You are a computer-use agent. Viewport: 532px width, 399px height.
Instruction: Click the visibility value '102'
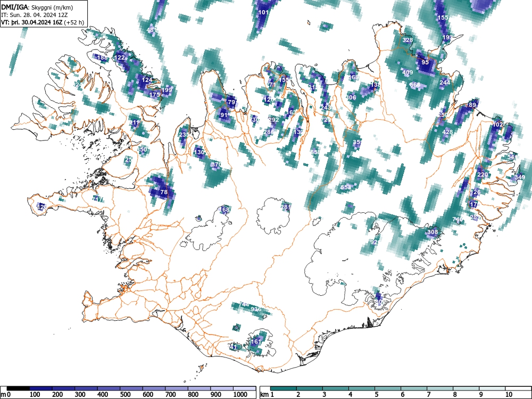pos(497,125)
